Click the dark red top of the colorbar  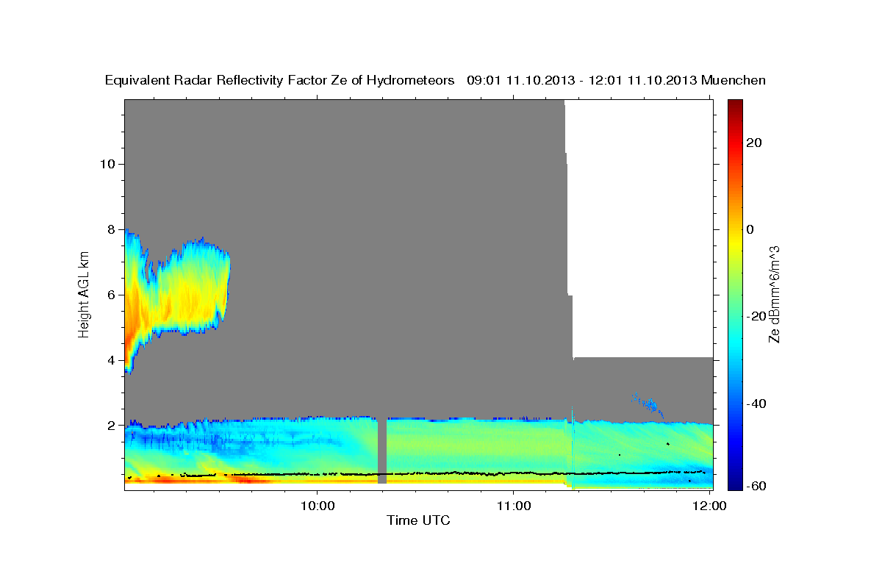coord(734,105)
